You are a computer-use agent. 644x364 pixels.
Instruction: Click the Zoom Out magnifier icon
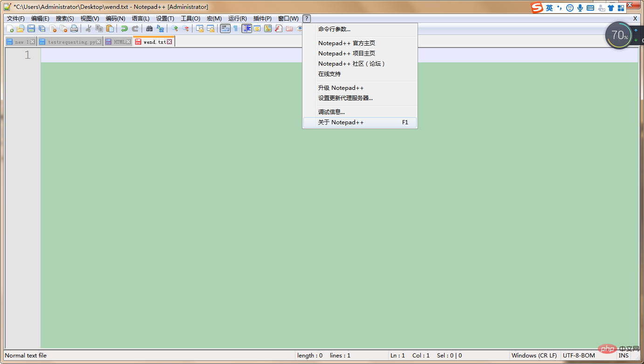coord(185,28)
